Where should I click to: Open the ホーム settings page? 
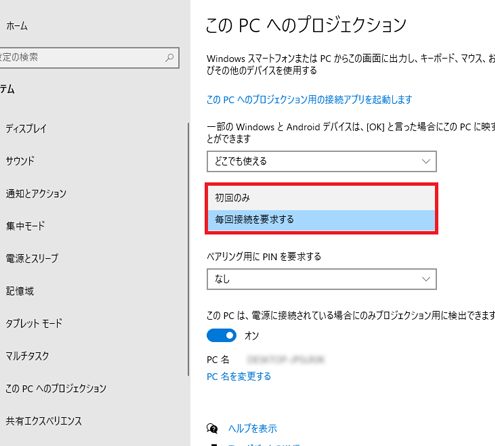(17, 26)
